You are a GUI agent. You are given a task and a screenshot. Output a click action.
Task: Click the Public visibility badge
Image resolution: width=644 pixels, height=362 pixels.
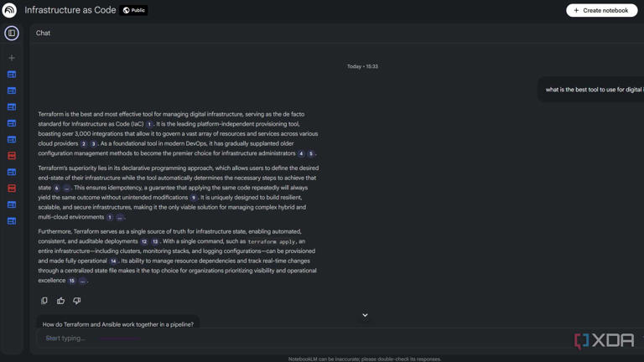pos(133,10)
